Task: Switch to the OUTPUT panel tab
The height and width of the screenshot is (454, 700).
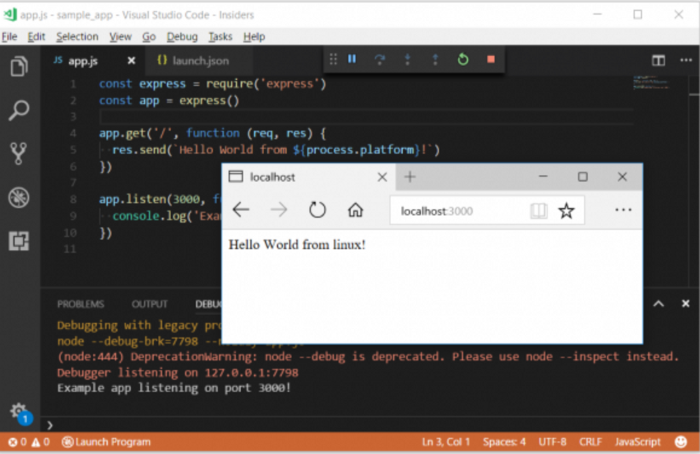Action: click(x=150, y=304)
